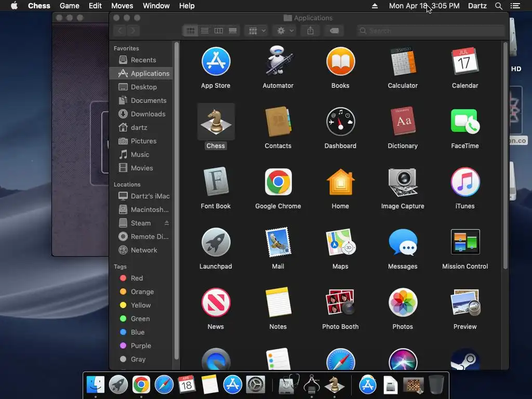
Task: Filter by Green tag in sidebar
Action: (x=141, y=318)
